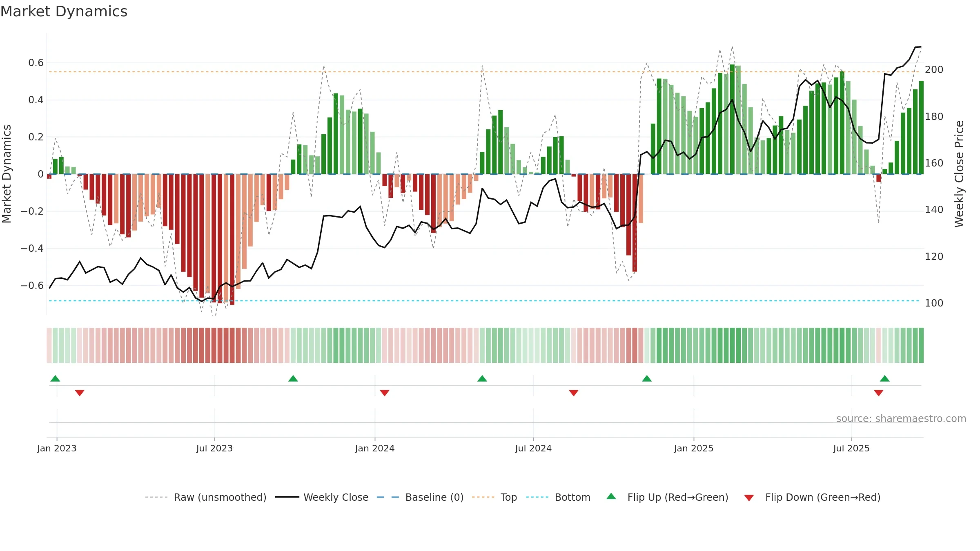Select the flip-up marker around May 2024
Screen dimensions: 980x551
(x=482, y=378)
